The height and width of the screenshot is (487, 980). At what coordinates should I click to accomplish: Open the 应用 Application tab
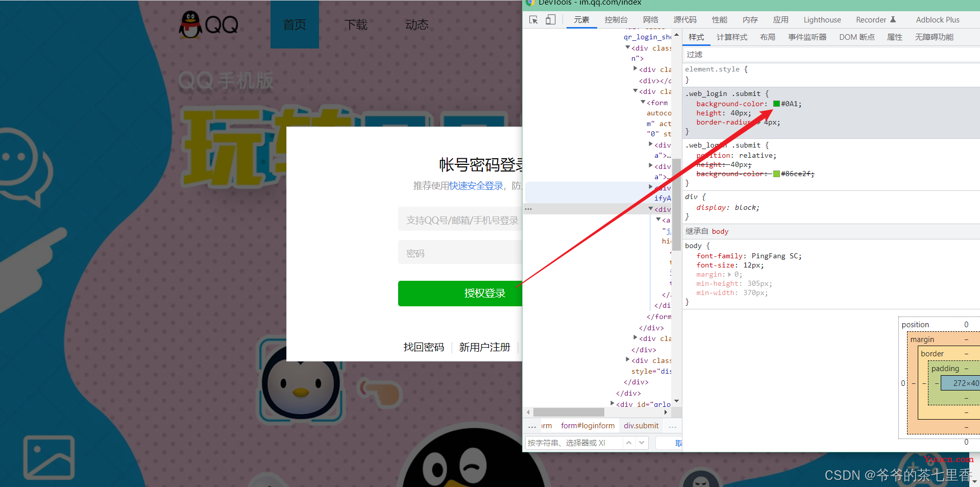[781, 20]
